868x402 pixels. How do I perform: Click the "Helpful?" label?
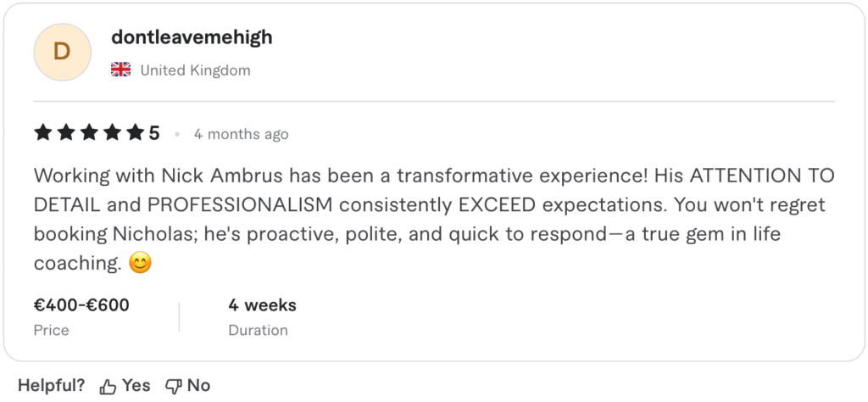[x=51, y=386]
